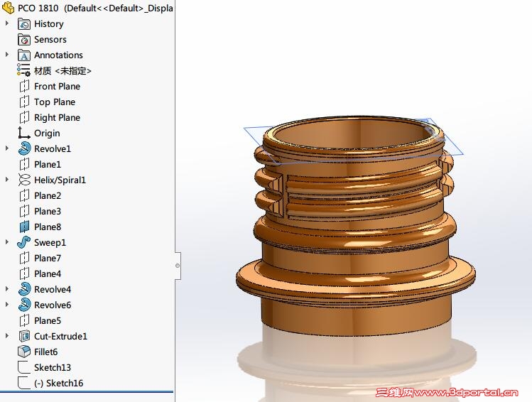
Task: Expand the Annotations node
Action: tap(7, 55)
